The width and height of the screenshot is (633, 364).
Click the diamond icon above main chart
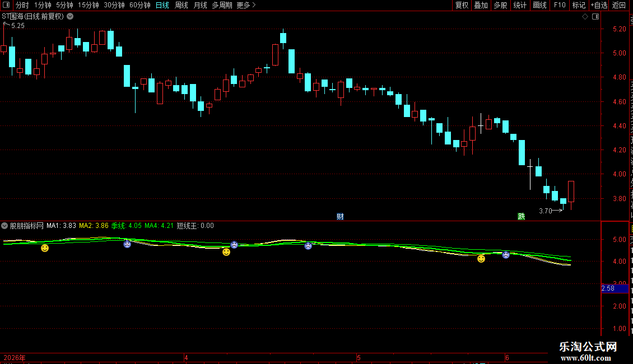point(585,17)
